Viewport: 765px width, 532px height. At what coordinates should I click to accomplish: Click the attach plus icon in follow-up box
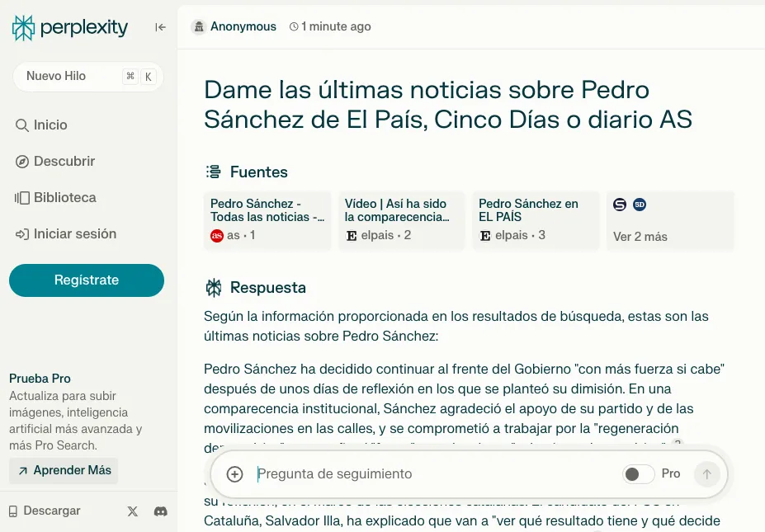[234, 474]
